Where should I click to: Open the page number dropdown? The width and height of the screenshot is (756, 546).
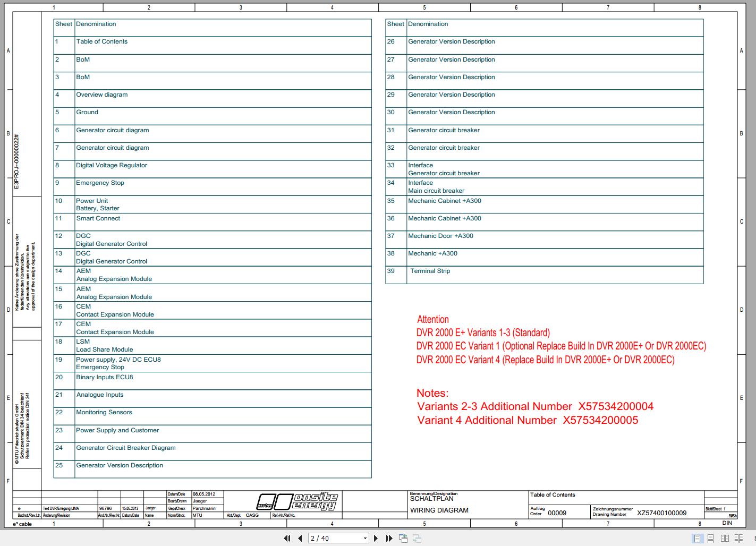pyautogui.click(x=366, y=538)
